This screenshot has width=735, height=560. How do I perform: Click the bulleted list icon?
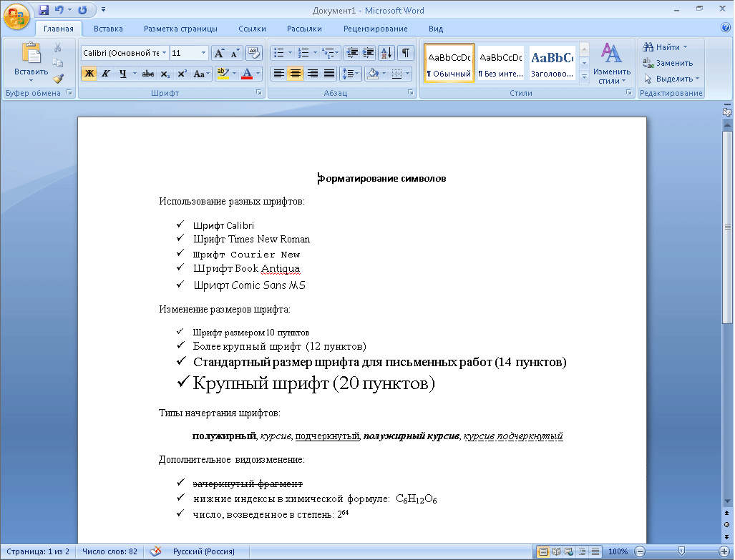[278, 53]
